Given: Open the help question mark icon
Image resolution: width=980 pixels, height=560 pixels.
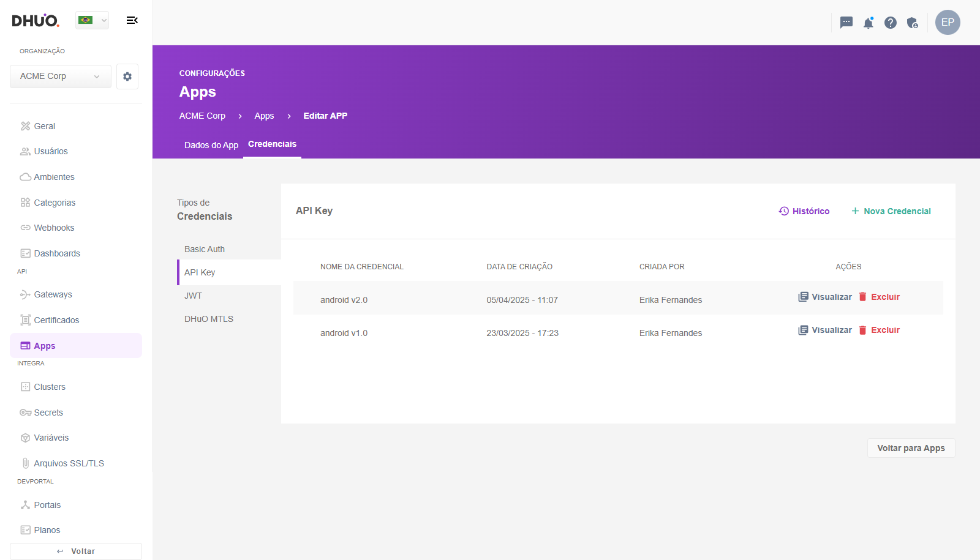Looking at the screenshot, I should click(891, 23).
